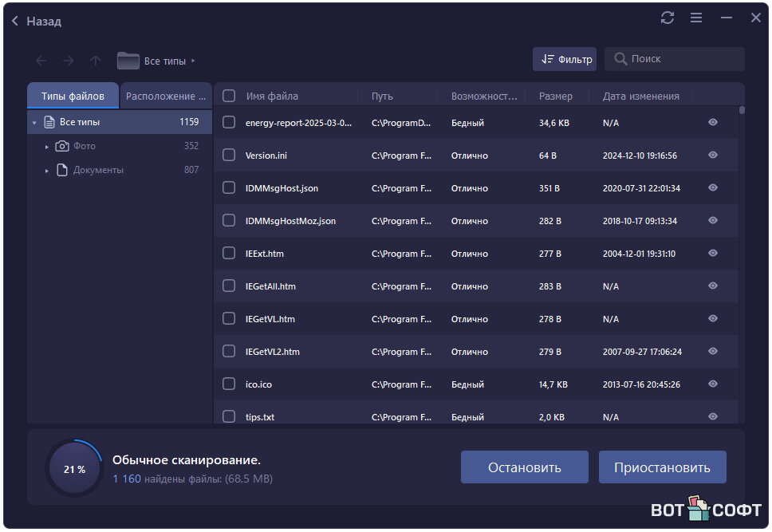Image resolution: width=772 pixels, height=532 pixels.
Task: Open the hamburger menu icon
Action: pos(696,18)
